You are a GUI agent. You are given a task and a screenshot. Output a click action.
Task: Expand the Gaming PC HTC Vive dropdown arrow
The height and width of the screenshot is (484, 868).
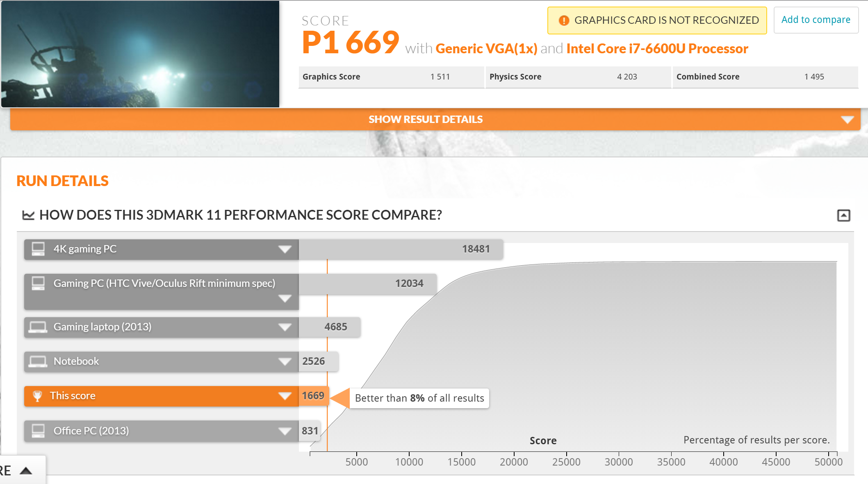[285, 298]
